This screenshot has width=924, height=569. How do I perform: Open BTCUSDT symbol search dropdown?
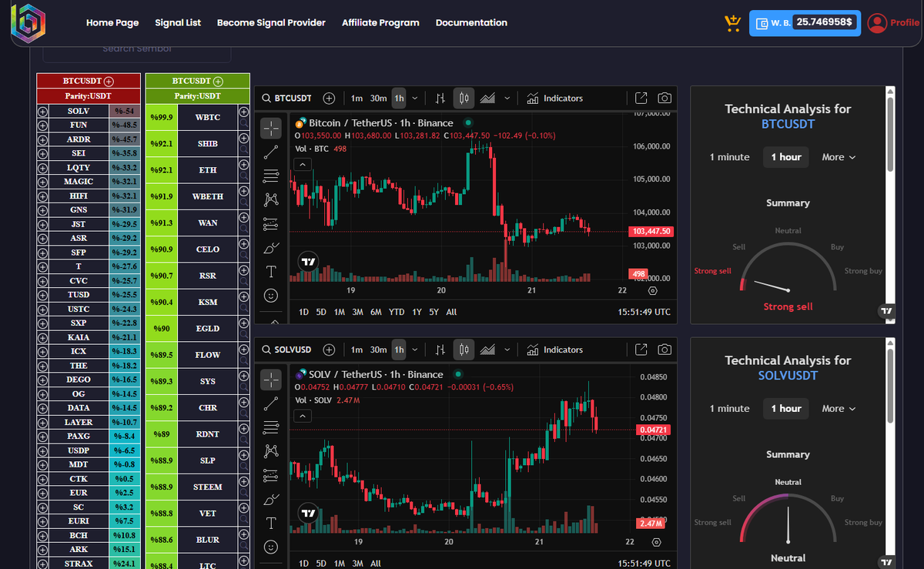point(287,98)
